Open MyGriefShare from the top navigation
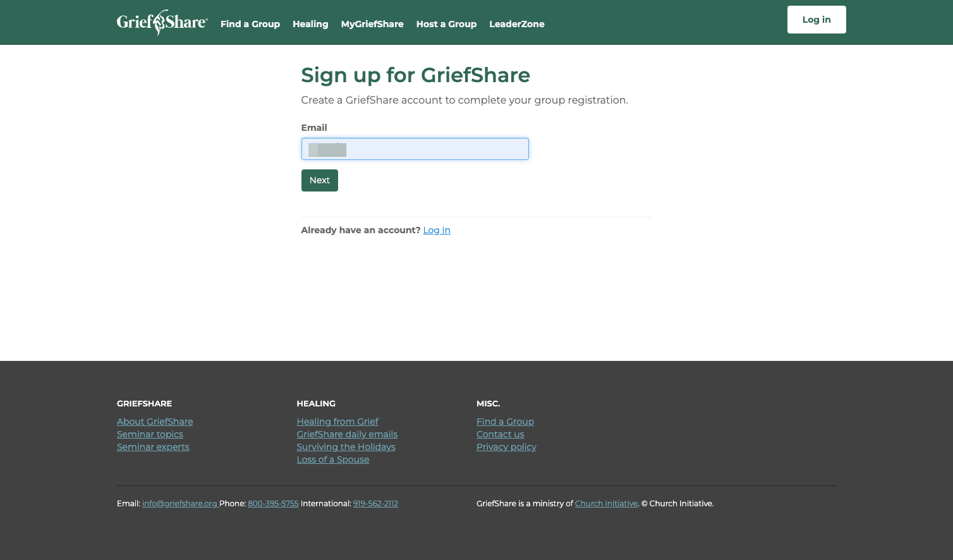This screenshot has height=560, width=953. point(372,24)
